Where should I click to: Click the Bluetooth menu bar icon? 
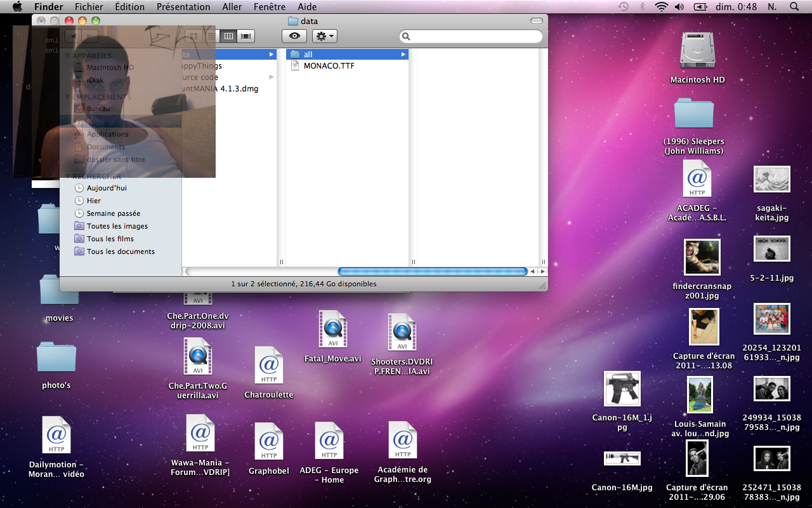[642, 7]
